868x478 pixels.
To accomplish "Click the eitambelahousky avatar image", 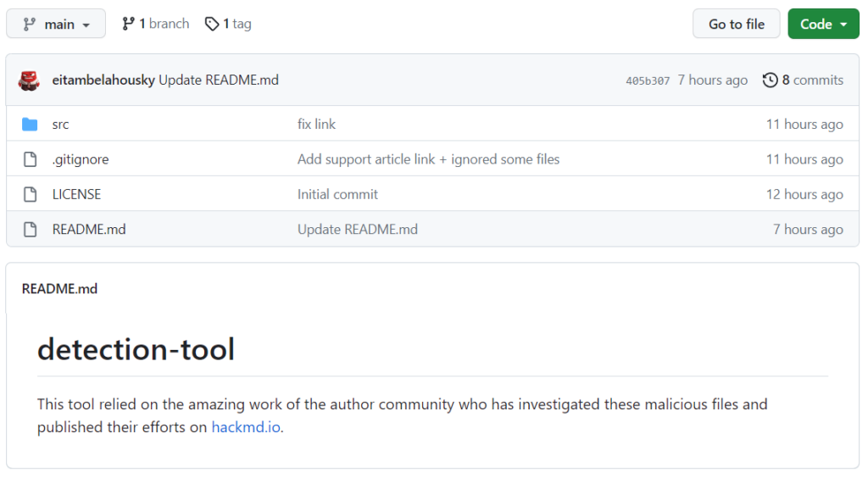I will point(29,81).
